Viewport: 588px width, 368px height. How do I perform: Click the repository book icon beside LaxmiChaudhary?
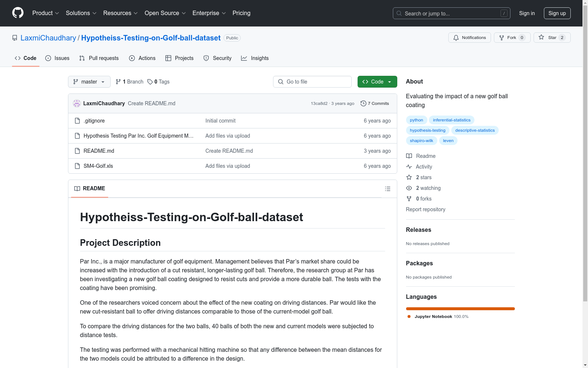point(15,38)
